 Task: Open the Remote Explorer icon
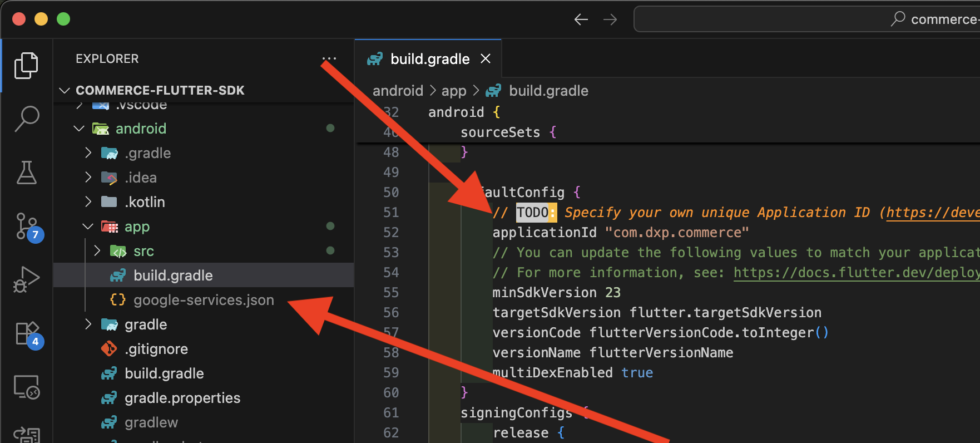(27, 387)
